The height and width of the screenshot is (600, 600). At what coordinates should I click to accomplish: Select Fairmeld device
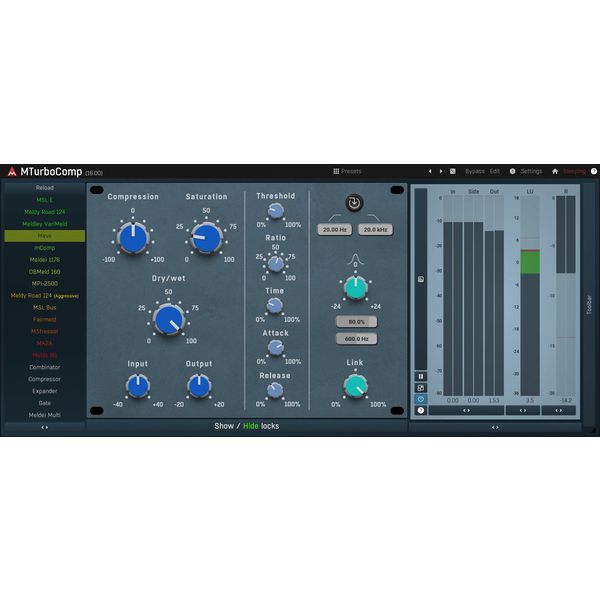(x=45, y=320)
